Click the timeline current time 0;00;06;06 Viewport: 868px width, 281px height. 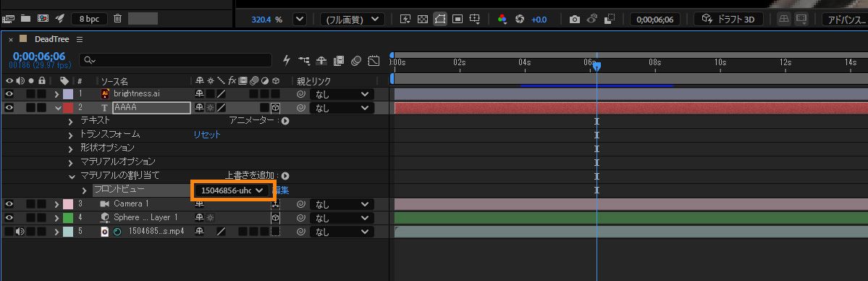39,56
